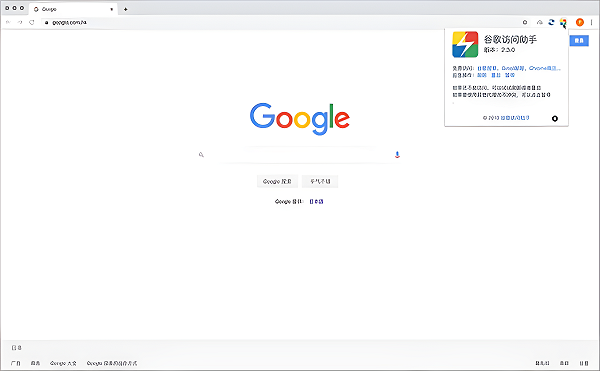Click the first footer link on bottom left
Image resolution: width=600 pixels, height=371 pixels.
(16, 363)
